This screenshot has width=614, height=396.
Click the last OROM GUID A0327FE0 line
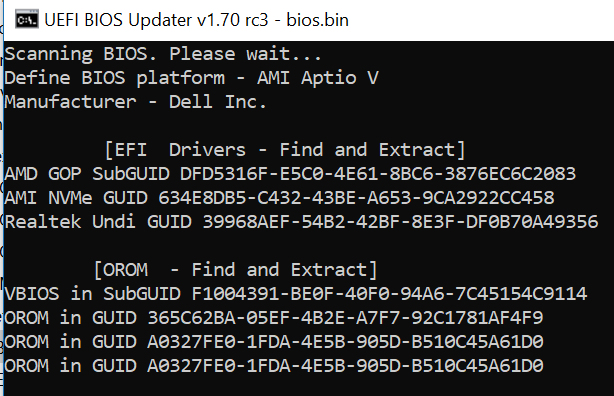274,366
